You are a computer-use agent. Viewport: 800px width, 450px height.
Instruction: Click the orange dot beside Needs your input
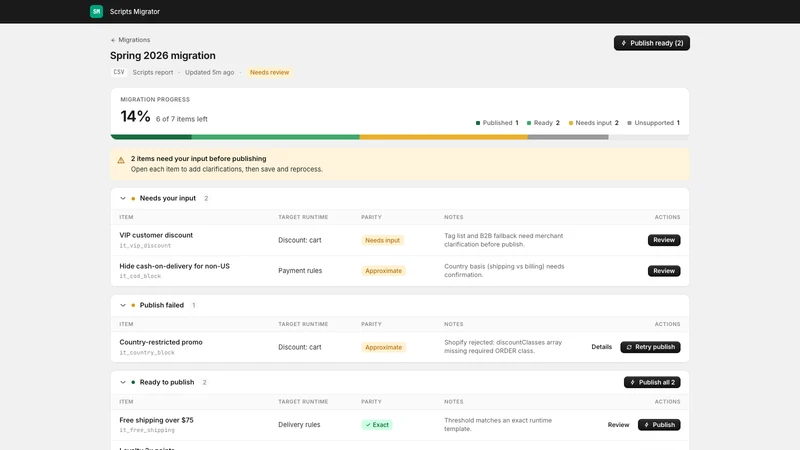(133, 198)
